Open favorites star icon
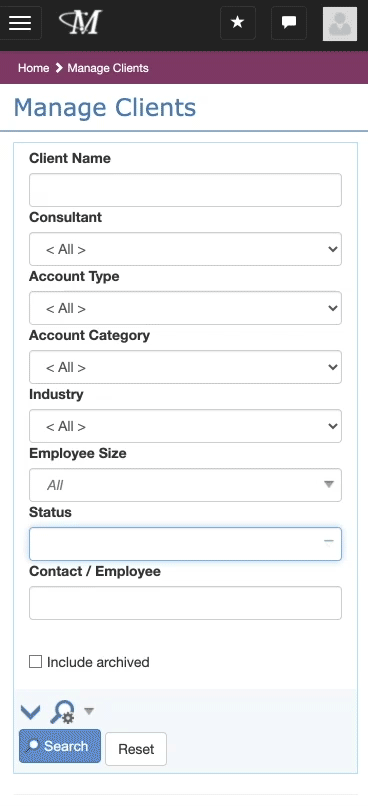The image size is (368, 806). [237, 23]
